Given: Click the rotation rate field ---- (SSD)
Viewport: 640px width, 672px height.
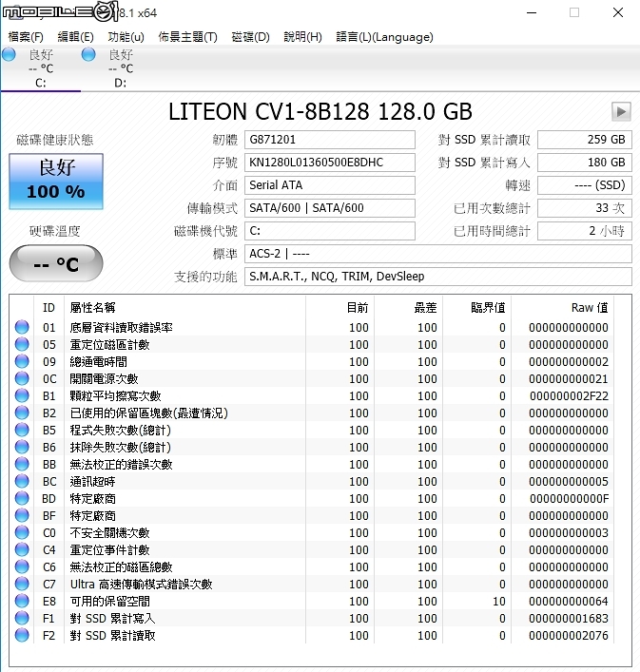Looking at the screenshot, I should point(585,185).
